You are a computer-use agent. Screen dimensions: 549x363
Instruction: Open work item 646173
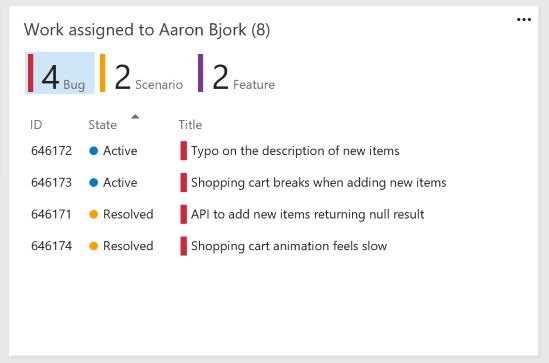pyautogui.click(x=51, y=182)
